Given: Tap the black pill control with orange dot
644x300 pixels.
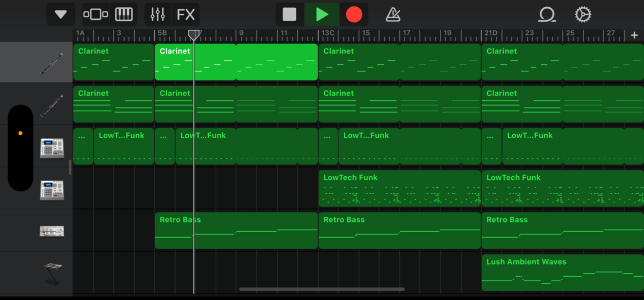Looking at the screenshot, I should coord(20,148).
